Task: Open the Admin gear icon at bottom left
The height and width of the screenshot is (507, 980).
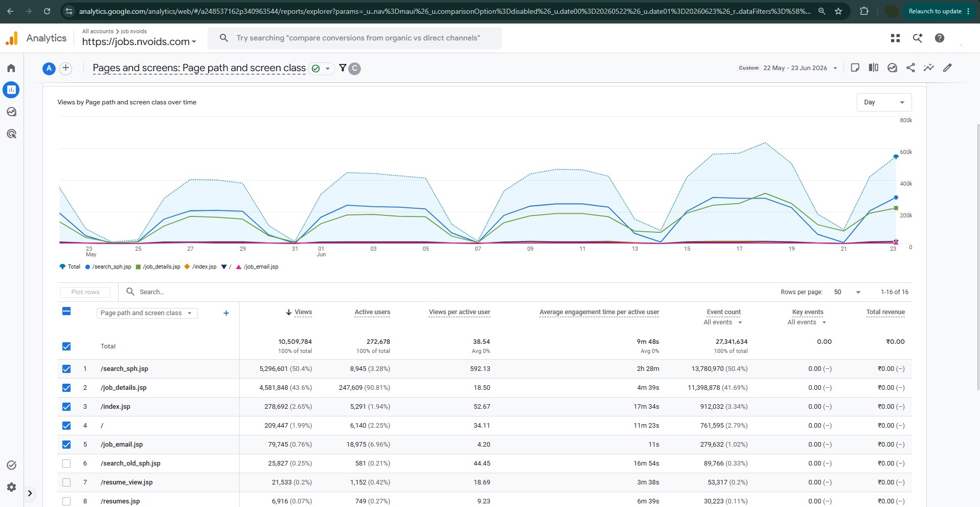Action: point(11,487)
